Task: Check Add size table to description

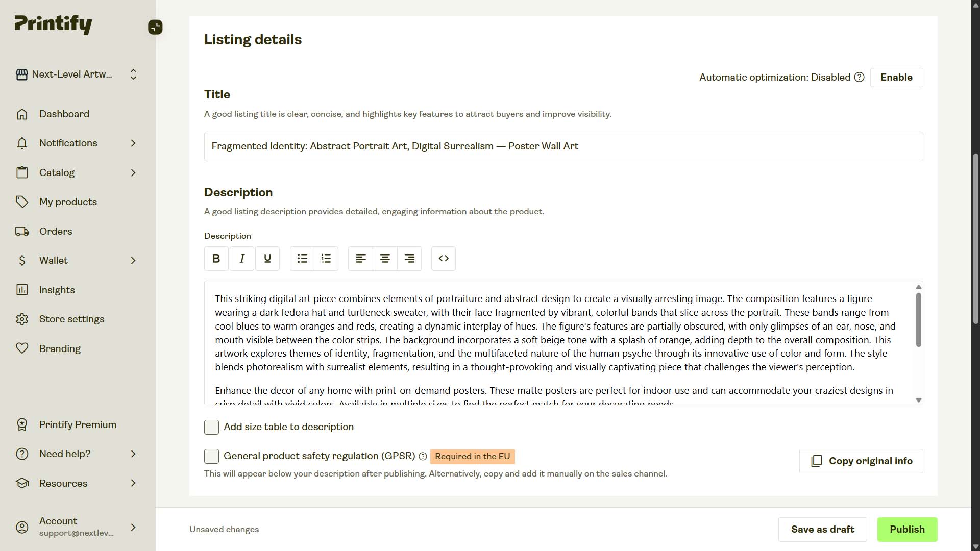Action: 211,427
